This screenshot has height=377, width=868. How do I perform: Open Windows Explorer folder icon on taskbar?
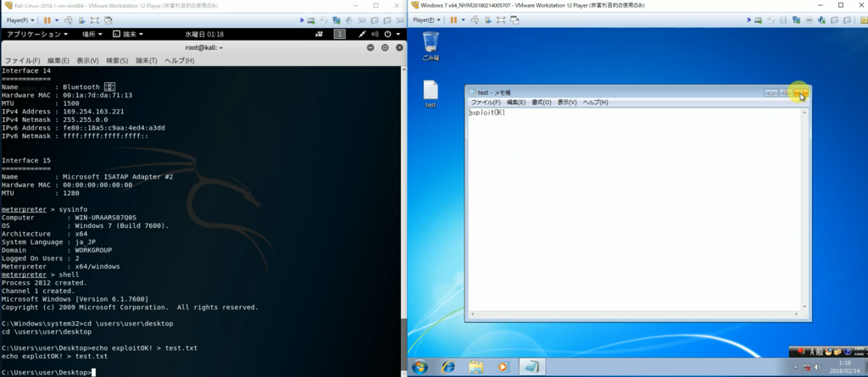point(476,367)
